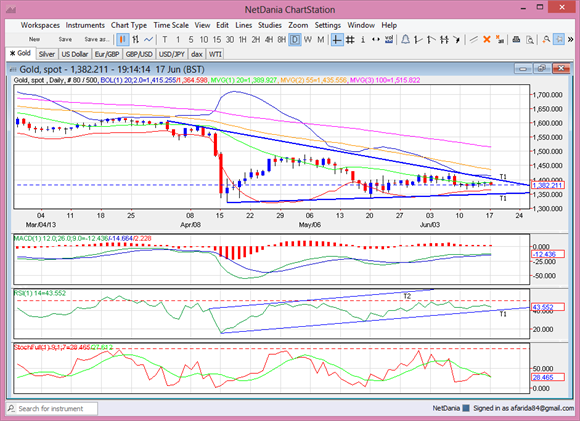
Task: Click orange X delete line icon
Action: pos(487,40)
